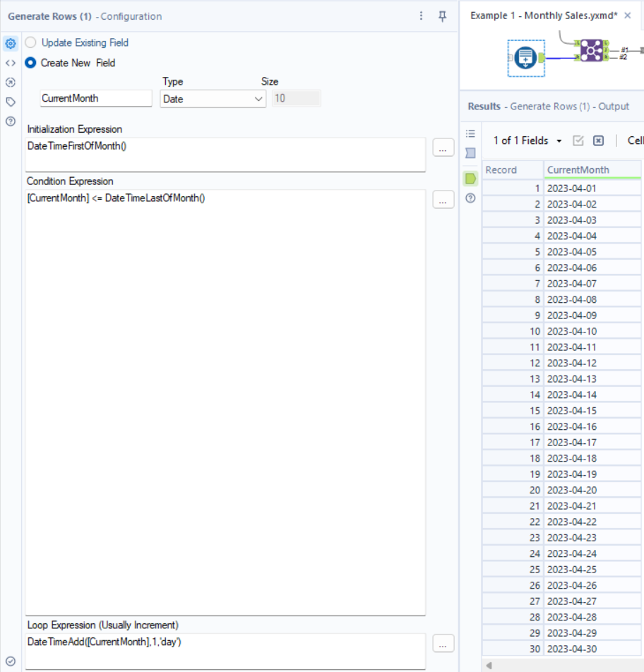
Task: Open the expression editor for Initialization Expression
Action: click(443, 148)
